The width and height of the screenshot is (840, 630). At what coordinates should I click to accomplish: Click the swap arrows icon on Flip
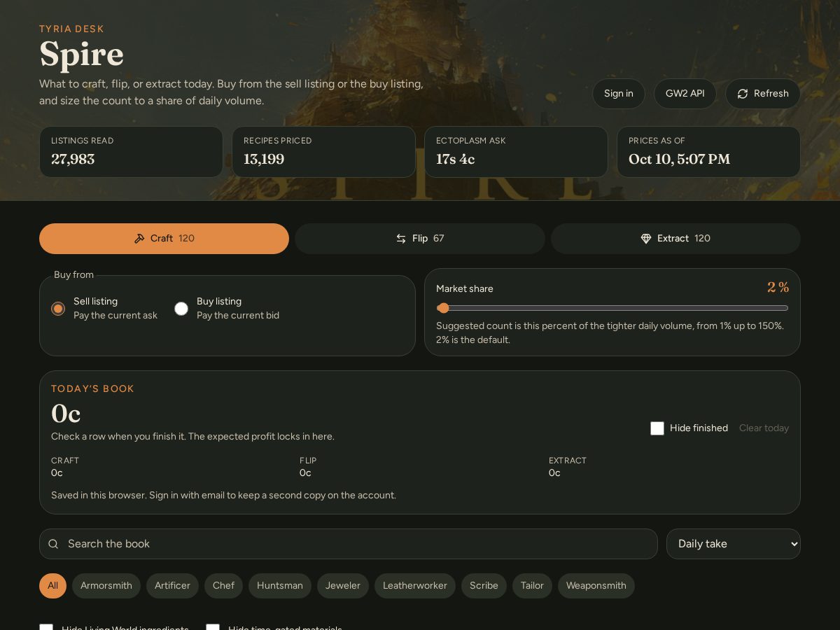click(401, 239)
